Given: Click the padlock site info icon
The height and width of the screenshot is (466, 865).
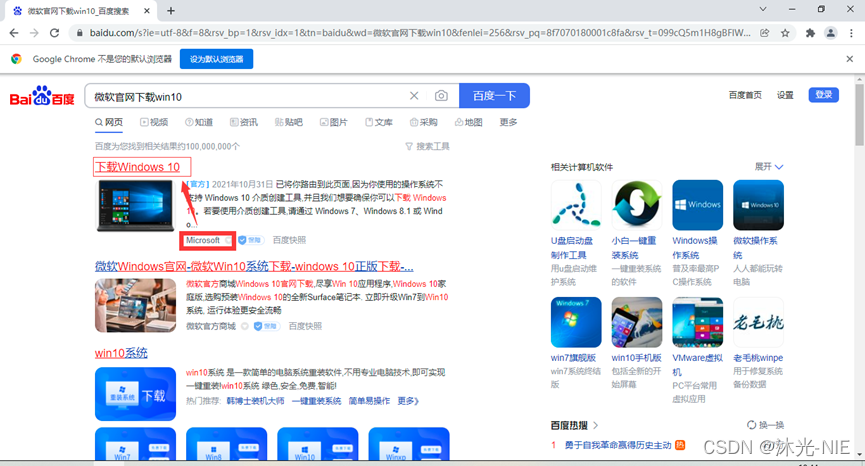Looking at the screenshot, I should [79, 33].
